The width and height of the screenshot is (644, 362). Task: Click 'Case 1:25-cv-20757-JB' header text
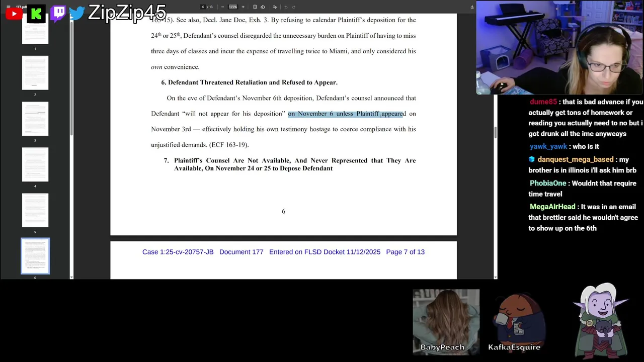pos(178,252)
